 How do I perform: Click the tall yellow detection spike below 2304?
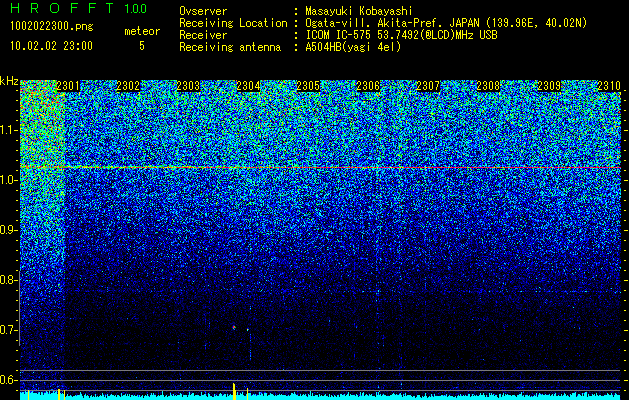pyautogui.click(x=234, y=391)
